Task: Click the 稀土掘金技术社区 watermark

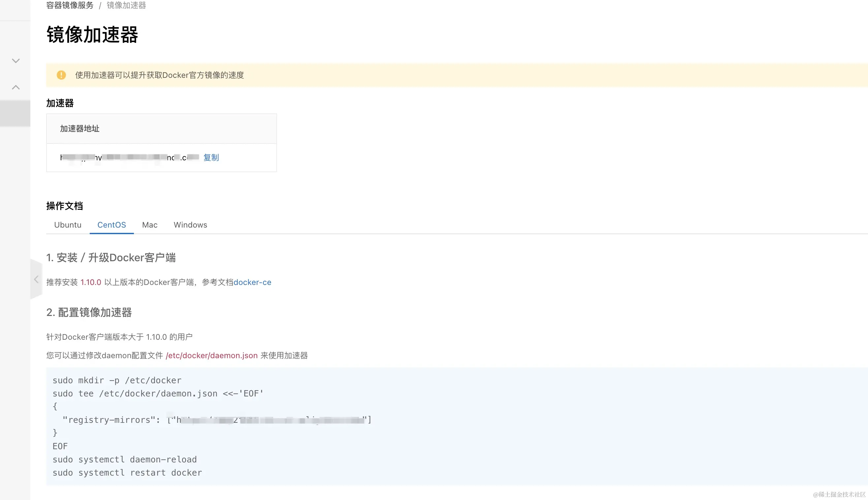Action: pyautogui.click(x=839, y=494)
